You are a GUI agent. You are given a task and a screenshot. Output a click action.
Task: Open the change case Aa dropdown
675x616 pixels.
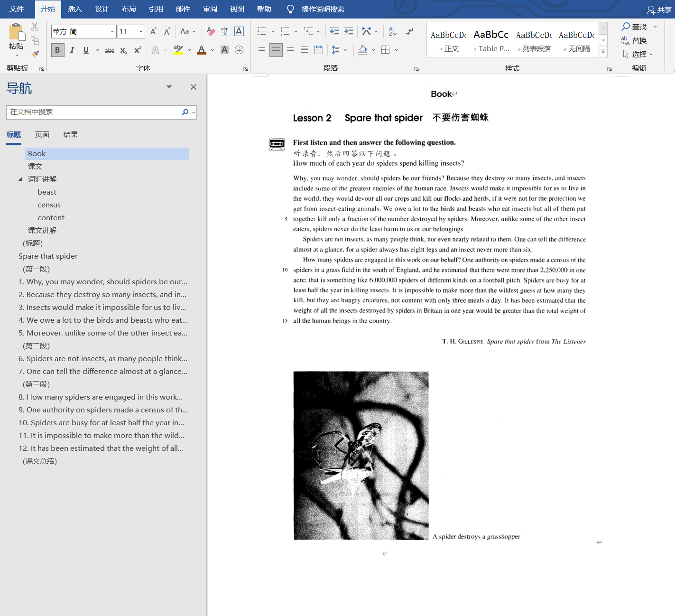pos(188,31)
